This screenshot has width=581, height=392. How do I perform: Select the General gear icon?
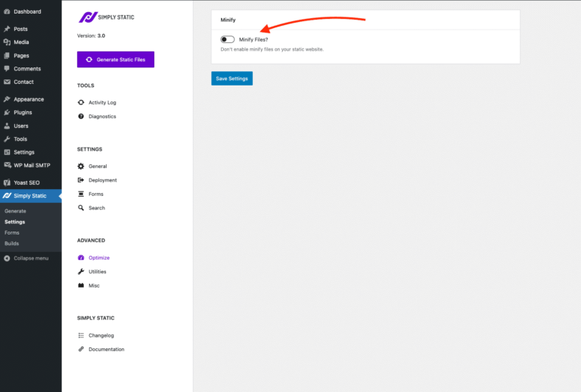[81, 166]
